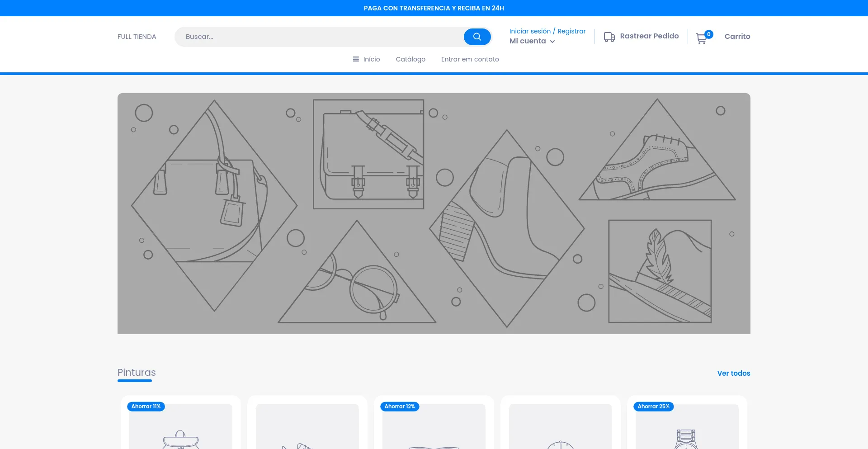Click the hero banner with fashion illustrations

click(x=434, y=213)
